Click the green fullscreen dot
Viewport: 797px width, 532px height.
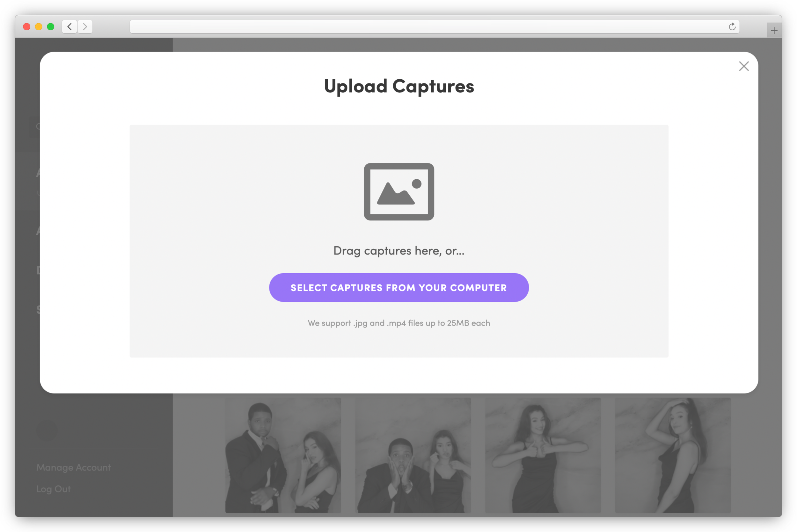point(51,26)
